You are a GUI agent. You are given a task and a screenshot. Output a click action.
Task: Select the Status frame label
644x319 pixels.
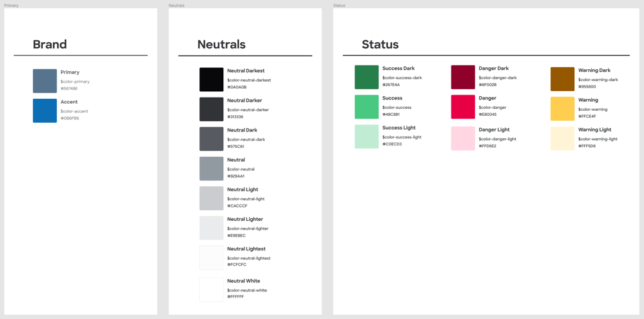click(339, 5)
